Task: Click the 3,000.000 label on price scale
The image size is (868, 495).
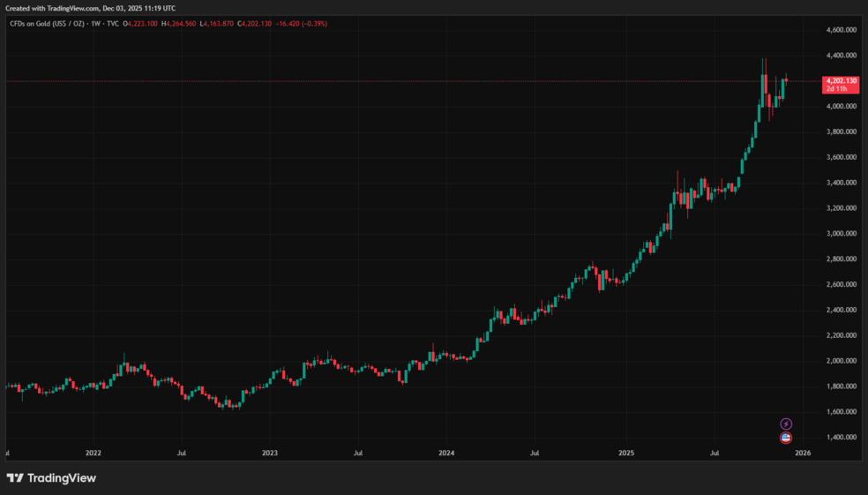Action: coord(840,234)
